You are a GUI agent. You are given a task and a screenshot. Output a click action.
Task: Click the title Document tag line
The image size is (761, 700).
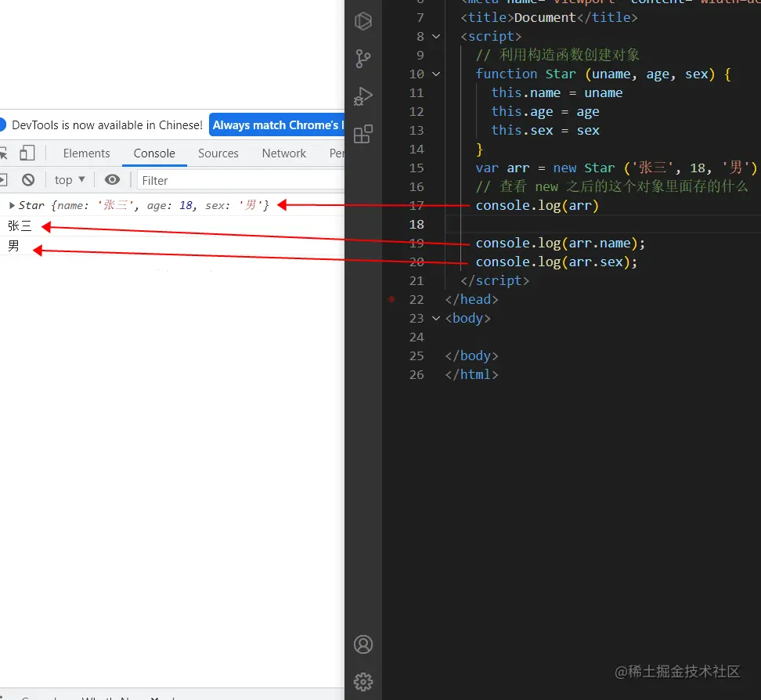tap(549, 17)
